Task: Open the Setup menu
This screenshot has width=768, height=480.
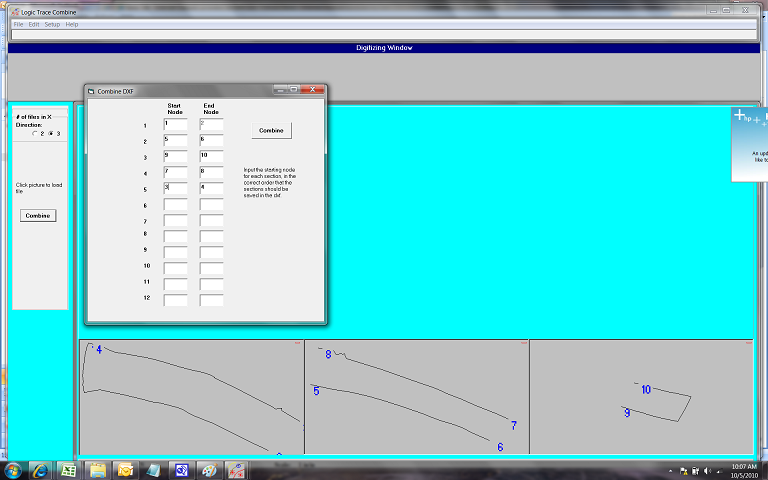Action: [x=52, y=24]
